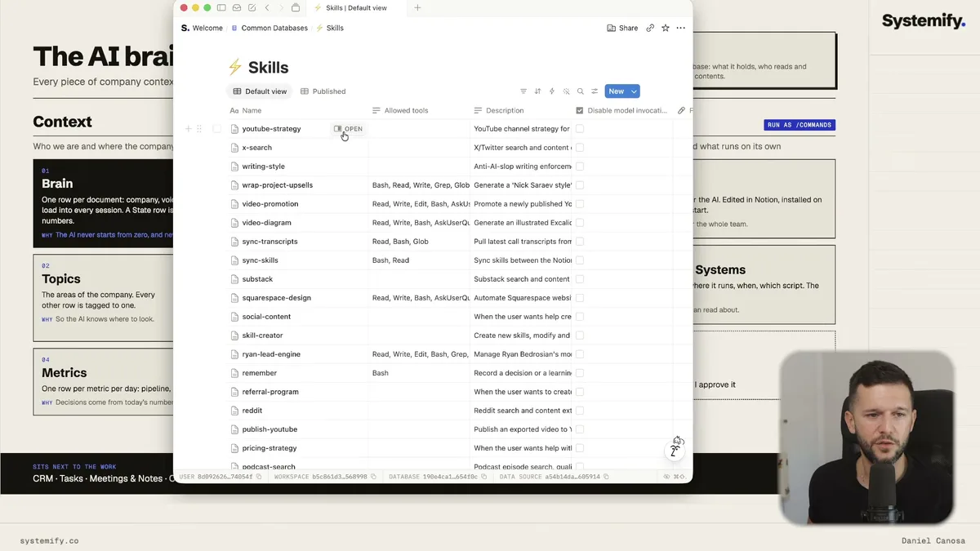The image size is (980, 551).
Task: Open the Allowed tools column header menu
Action: 419,110
